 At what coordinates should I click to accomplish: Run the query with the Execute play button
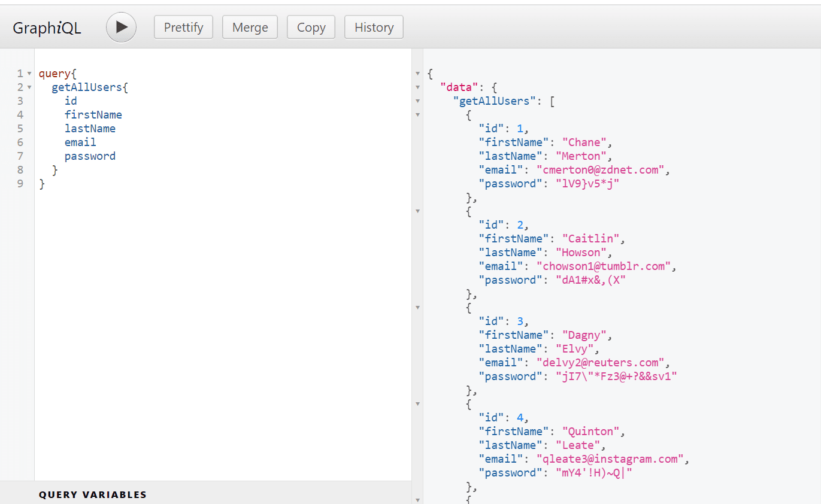(121, 27)
